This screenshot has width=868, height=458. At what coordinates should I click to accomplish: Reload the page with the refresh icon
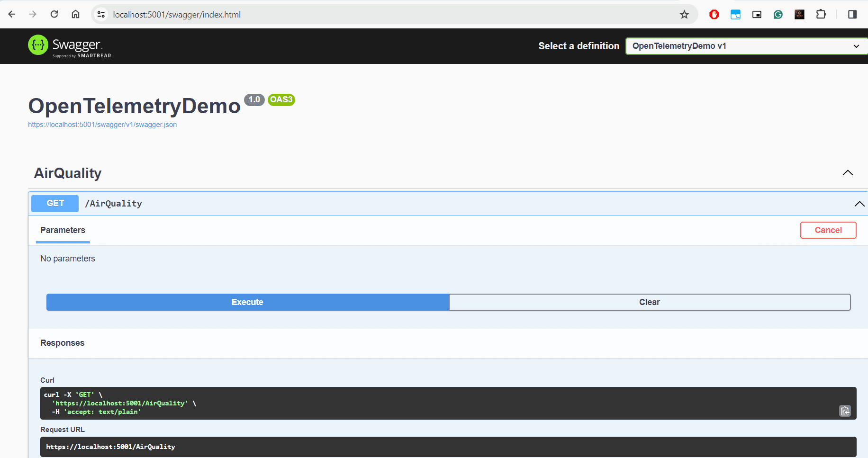[54, 14]
